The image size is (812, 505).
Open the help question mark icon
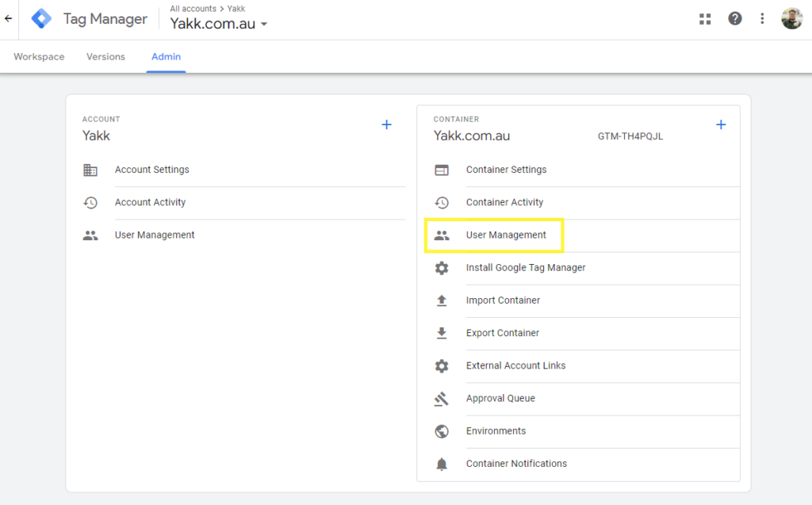point(735,19)
